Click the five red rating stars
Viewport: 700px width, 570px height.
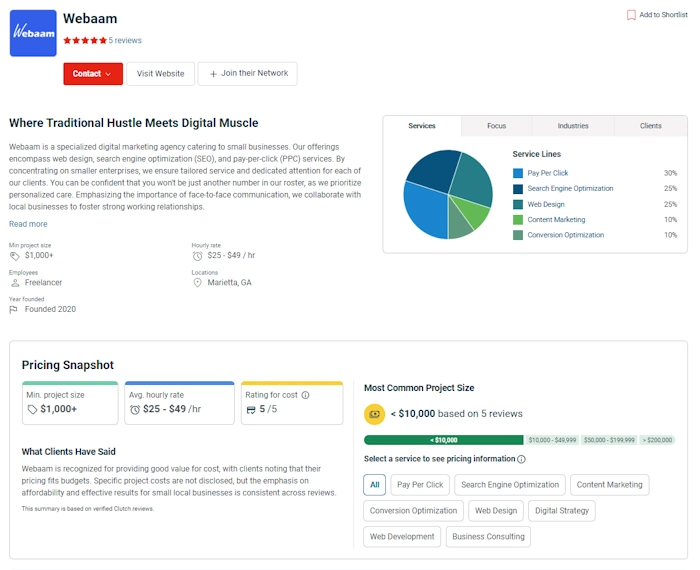click(85, 41)
